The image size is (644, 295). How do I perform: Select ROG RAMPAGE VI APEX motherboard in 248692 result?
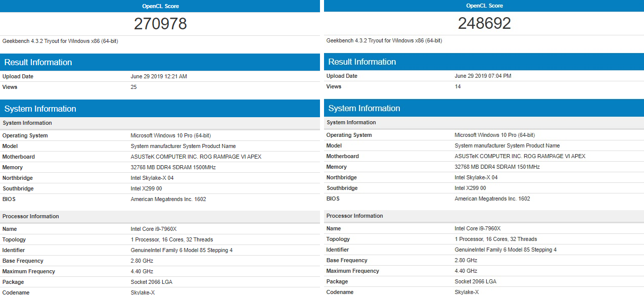520,156
